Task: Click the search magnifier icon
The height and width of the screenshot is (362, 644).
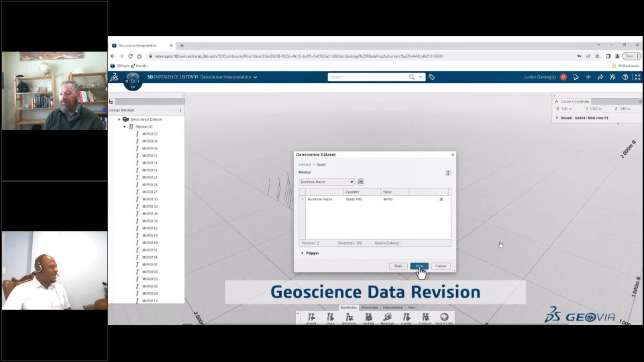Action: click(411, 76)
